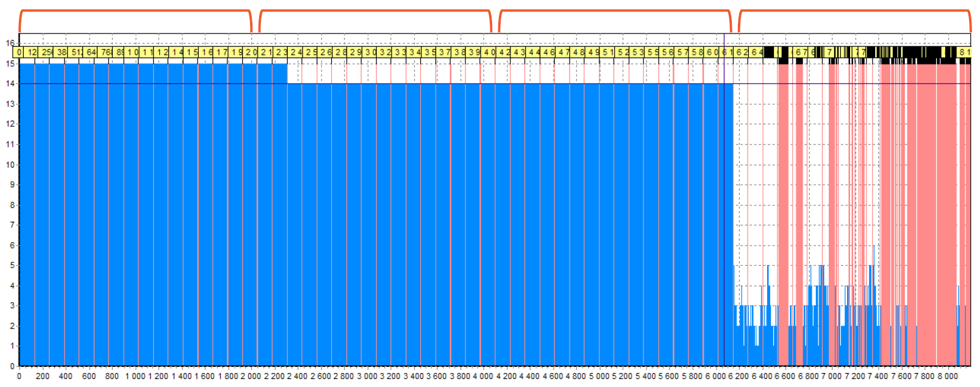Select value 10 on the vertical axis
The width and height of the screenshot is (980, 387).
10,165
